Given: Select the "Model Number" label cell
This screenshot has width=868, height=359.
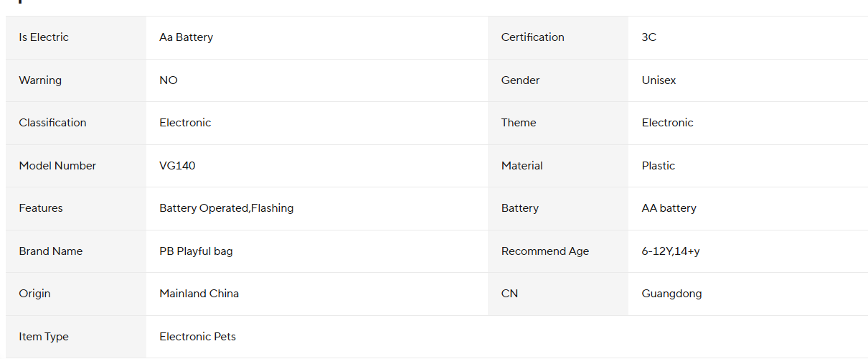Looking at the screenshot, I should [57, 166].
